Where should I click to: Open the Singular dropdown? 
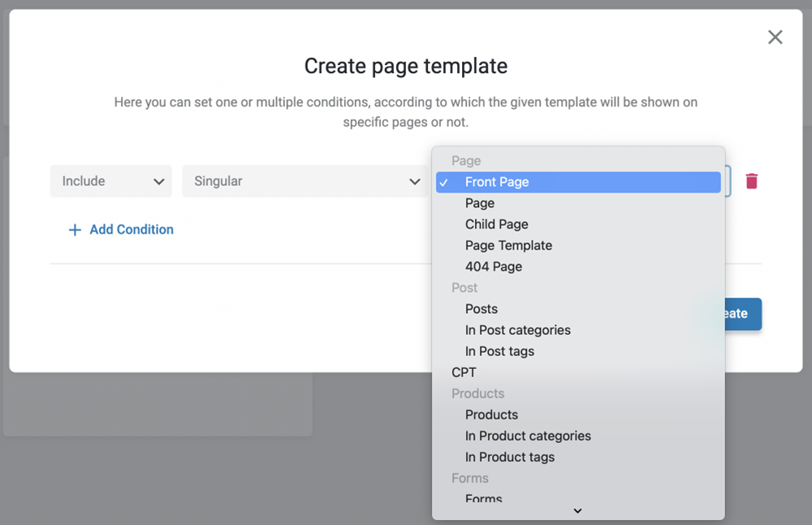coord(305,181)
